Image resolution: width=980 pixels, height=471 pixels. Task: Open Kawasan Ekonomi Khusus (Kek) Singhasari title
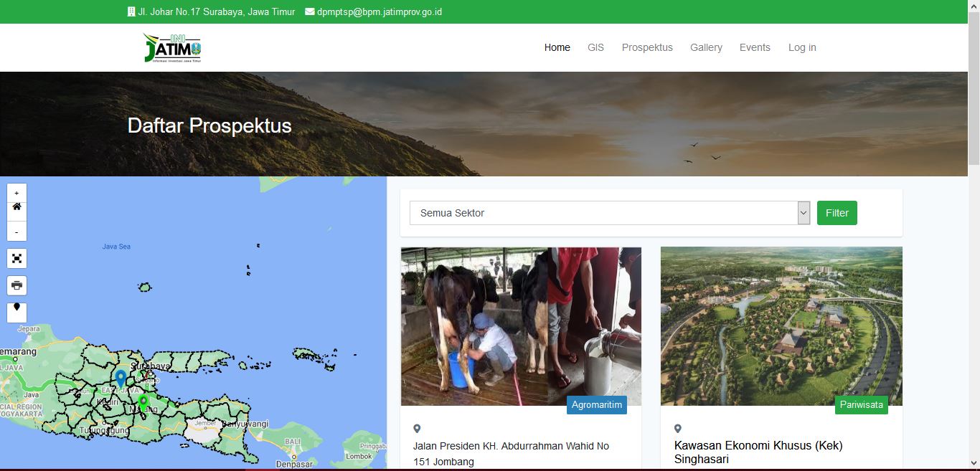tap(758, 452)
